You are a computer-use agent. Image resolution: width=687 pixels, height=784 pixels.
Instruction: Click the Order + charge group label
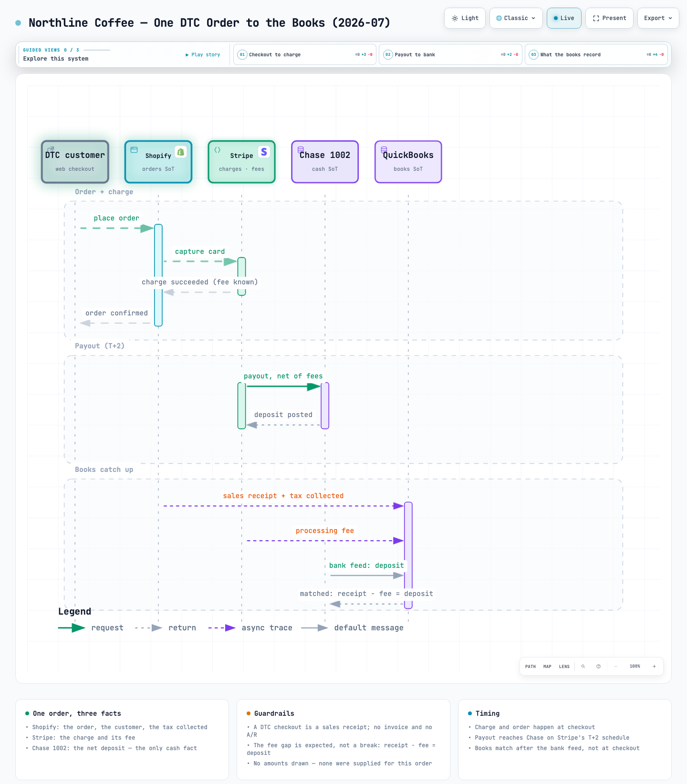click(x=104, y=192)
